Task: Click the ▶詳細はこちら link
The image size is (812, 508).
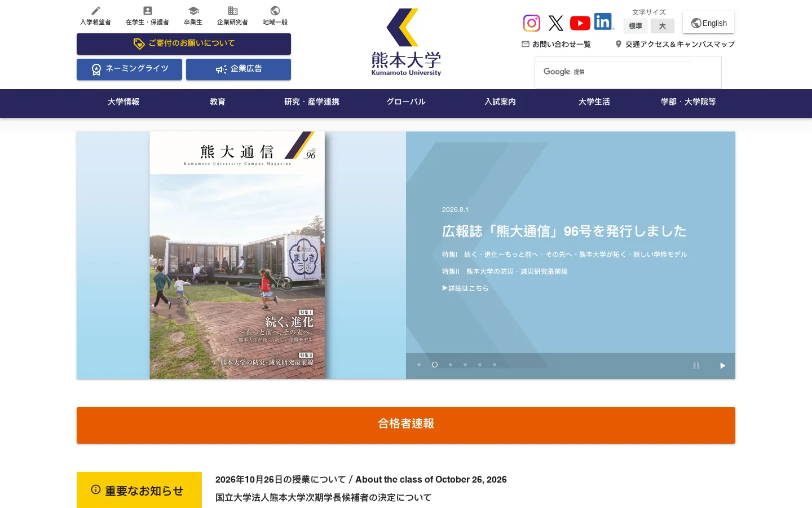Action: pos(465,288)
